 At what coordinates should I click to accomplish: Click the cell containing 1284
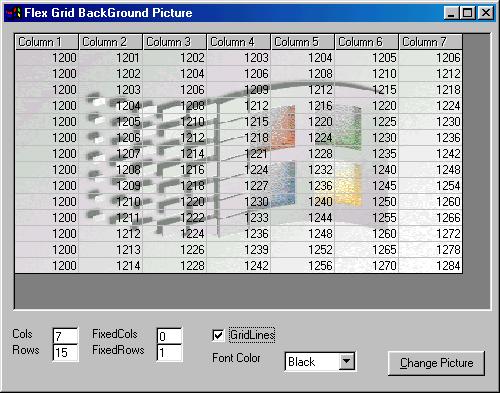pos(431,266)
